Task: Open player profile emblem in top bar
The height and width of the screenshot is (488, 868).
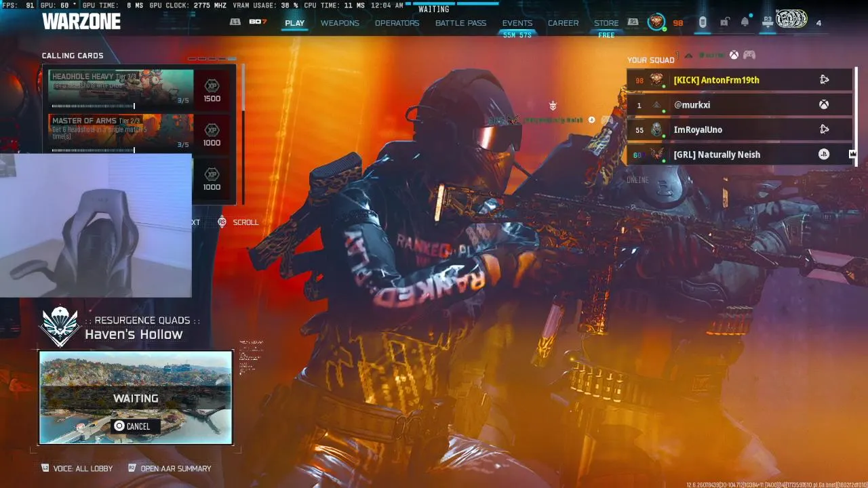Action: pyautogui.click(x=656, y=22)
